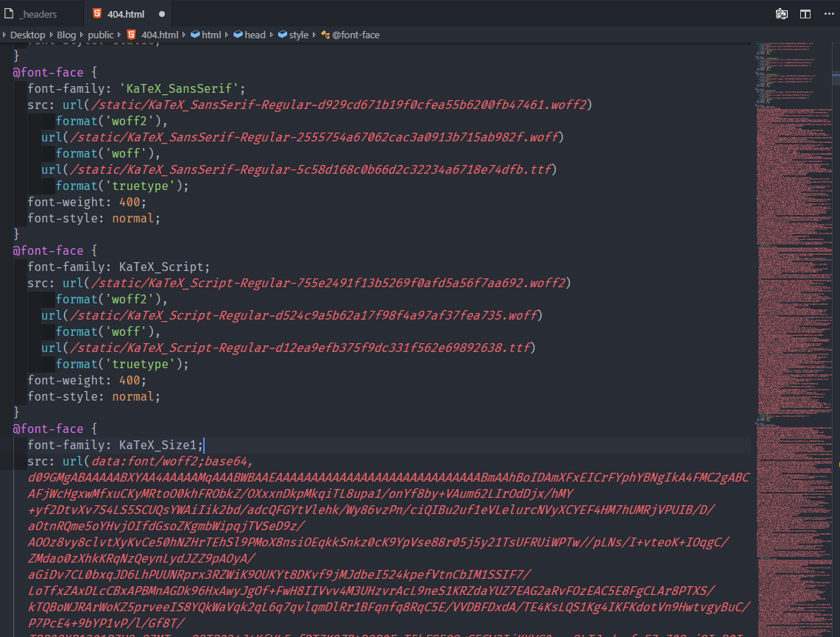
Task: Open the head element breadcrumb
Action: click(255, 35)
